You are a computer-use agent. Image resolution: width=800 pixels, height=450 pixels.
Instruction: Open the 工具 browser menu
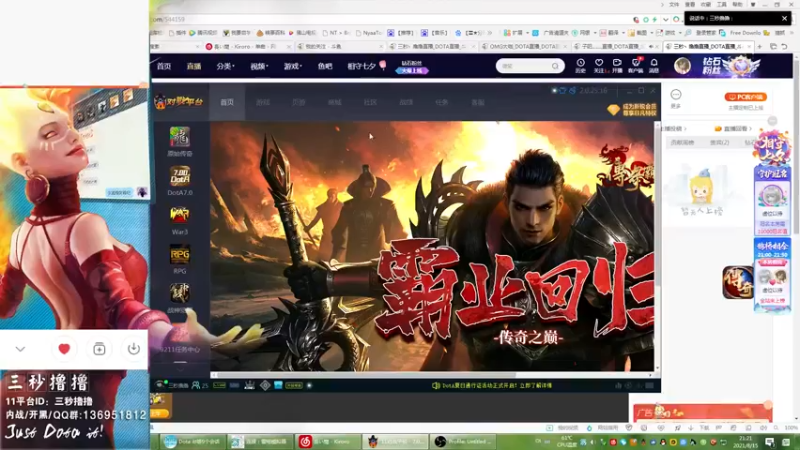[721, 5]
